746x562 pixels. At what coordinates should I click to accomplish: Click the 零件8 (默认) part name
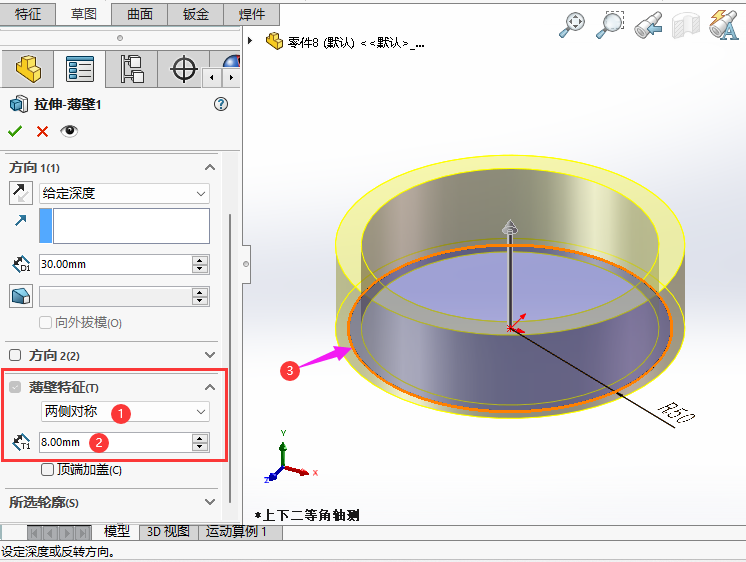tap(321, 43)
